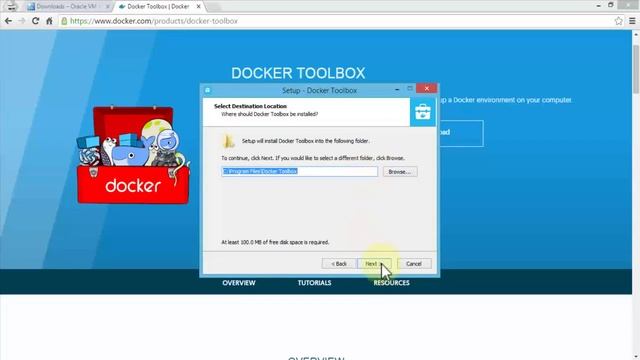This screenshot has width=640, height=360.
Task: Click the green secure padlock icon
Action: pos(64,21)
